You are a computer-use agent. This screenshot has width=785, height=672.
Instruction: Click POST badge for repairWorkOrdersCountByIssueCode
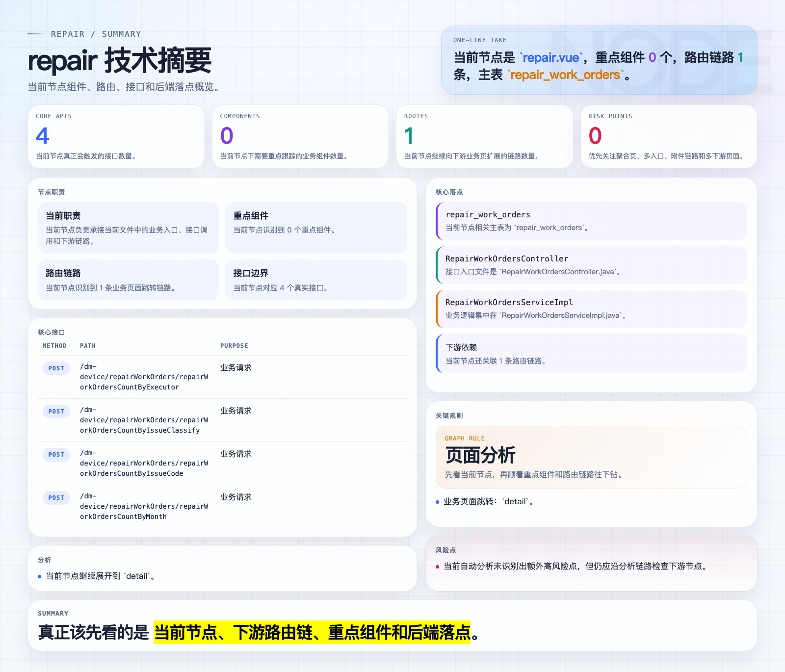(x=56, y=455)
